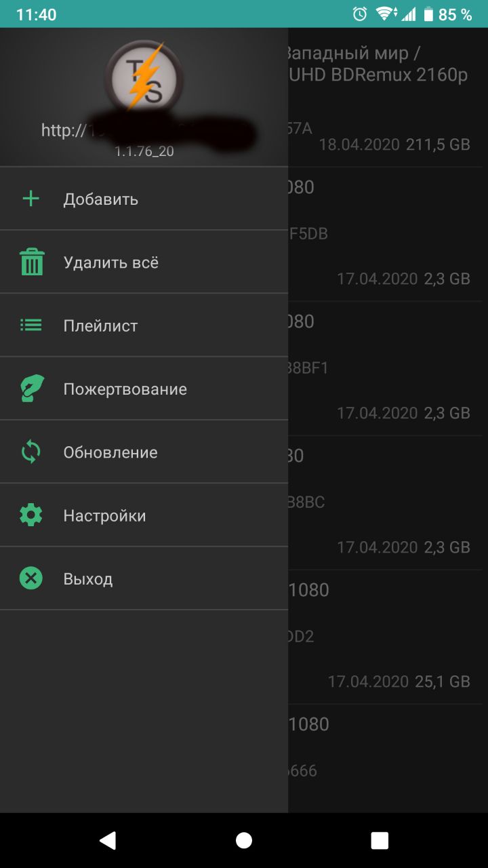The image size is (488, 868).
Task: Select Пожертвование in the side menu
Action: point(144,389)
